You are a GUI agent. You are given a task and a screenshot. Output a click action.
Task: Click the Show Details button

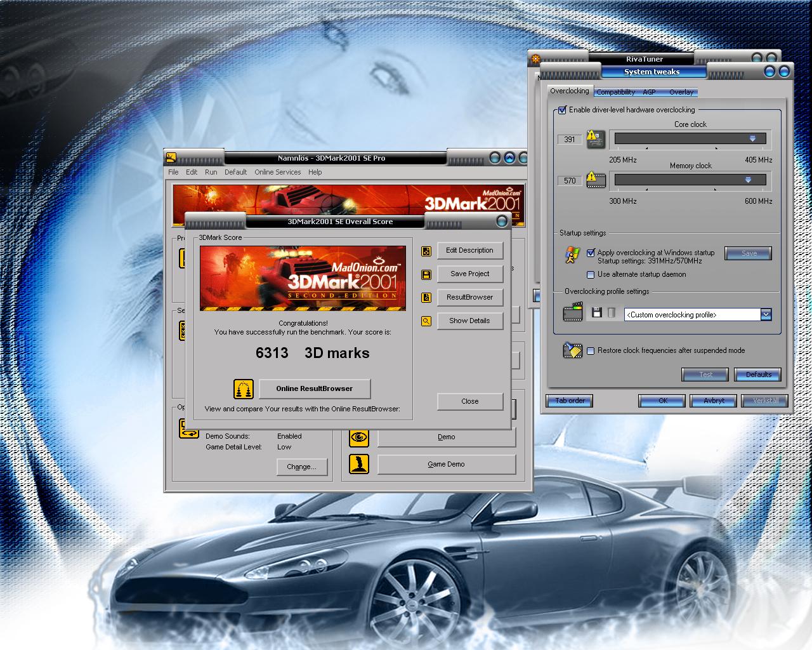[x=469, y=321]
